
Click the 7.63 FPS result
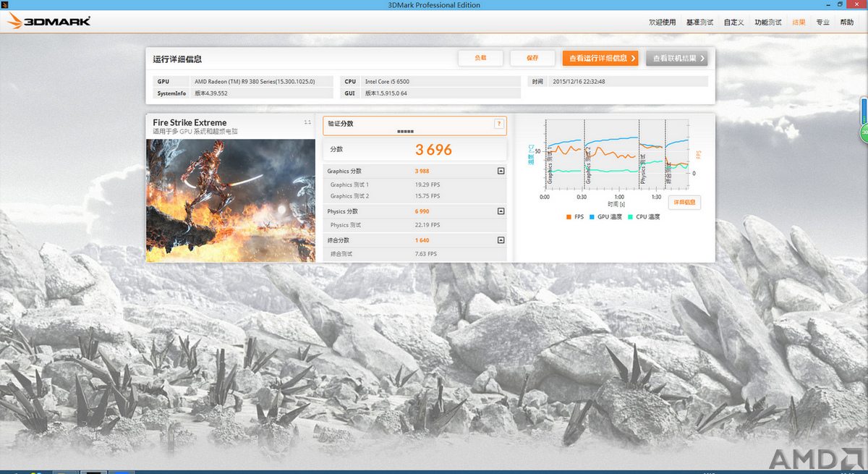click(x=426, y=254)
